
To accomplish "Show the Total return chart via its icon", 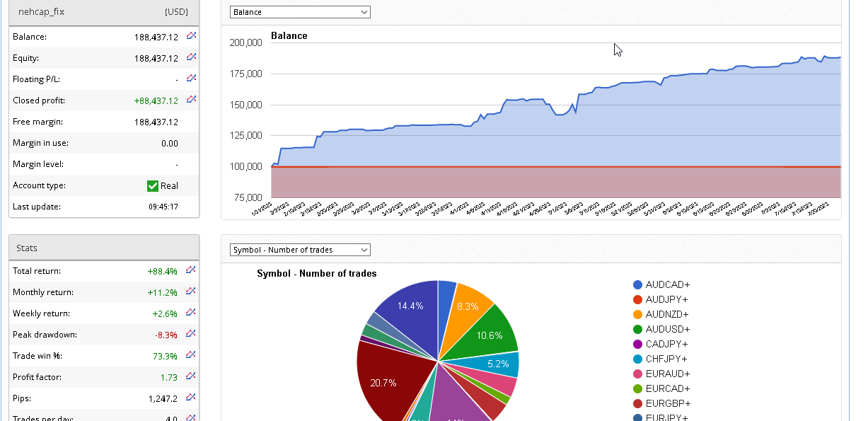I will [x=191, y=270].
